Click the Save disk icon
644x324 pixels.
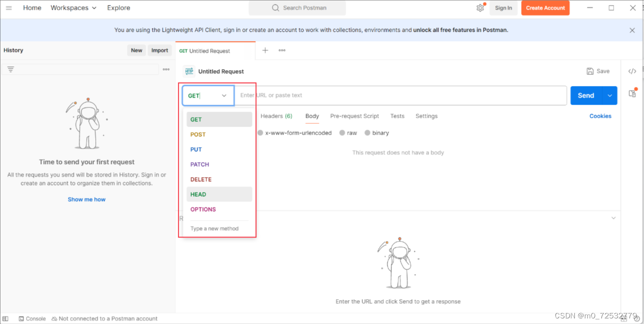(590, 71)
